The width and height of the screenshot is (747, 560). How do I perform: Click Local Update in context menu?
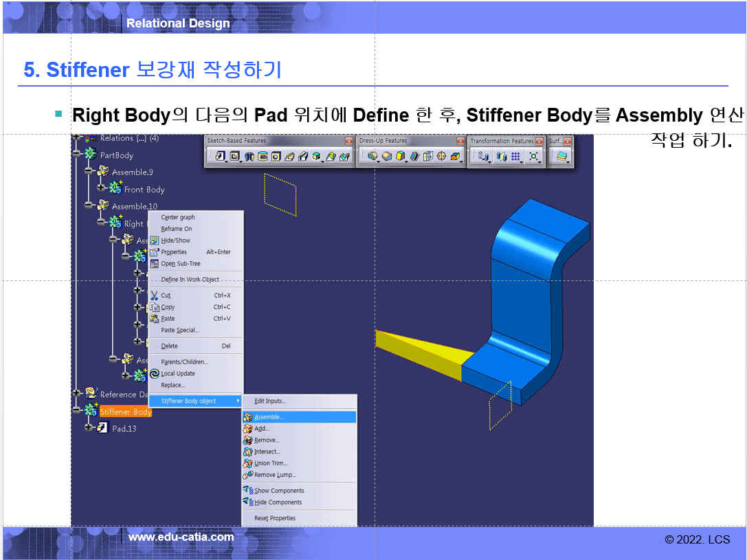tap(177, 374)
